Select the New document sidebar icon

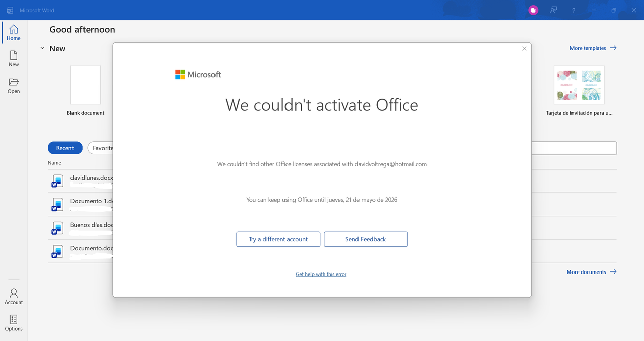click(14, 59)
